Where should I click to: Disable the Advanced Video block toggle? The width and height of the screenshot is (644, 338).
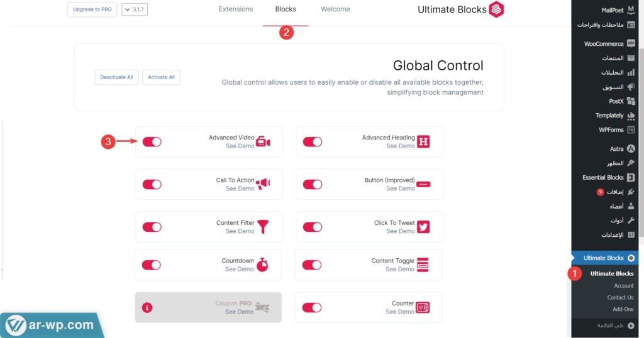[152, 142]
